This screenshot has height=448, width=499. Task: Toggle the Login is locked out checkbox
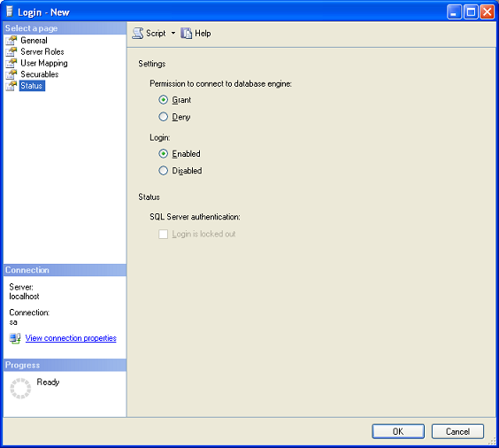(x=164, y=235)
